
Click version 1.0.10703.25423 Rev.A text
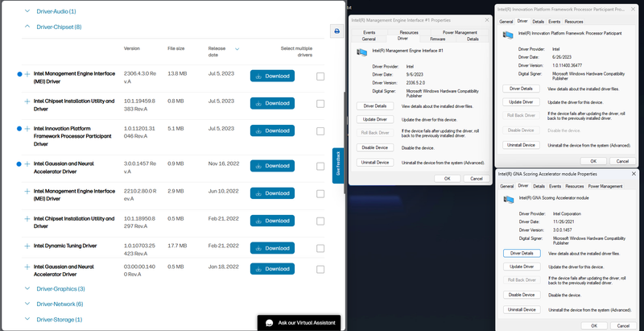(x=139, y=250)
